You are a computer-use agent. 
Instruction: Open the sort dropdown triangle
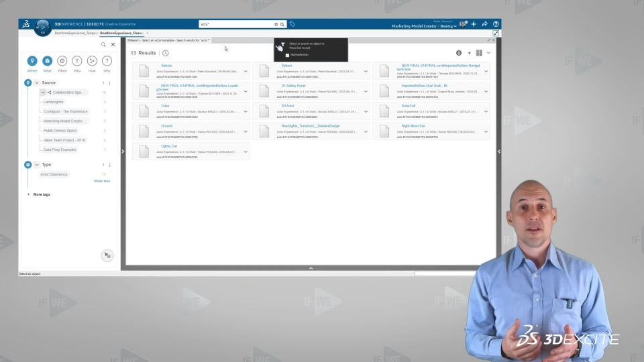(x=470, y=54)
